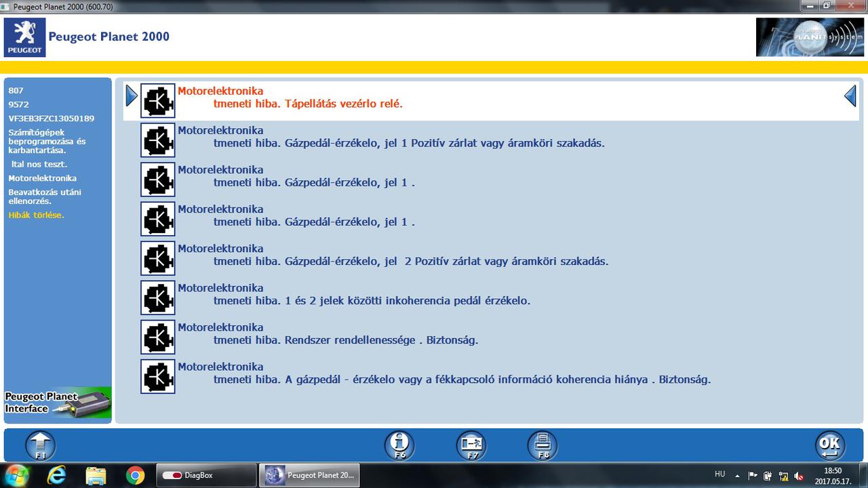
Task: Select engine icon for fékkapcsoló információ fault
Action: [x=158, y=376]
